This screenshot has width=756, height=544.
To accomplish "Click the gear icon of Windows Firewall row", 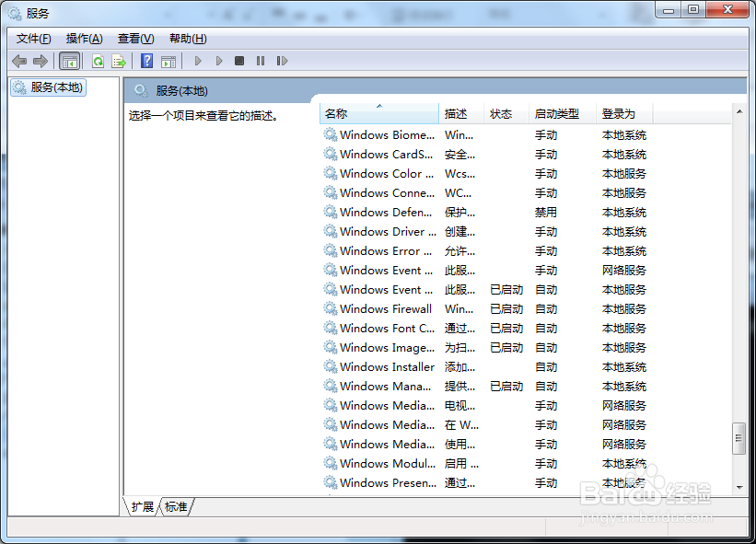I will click(331, 308).
